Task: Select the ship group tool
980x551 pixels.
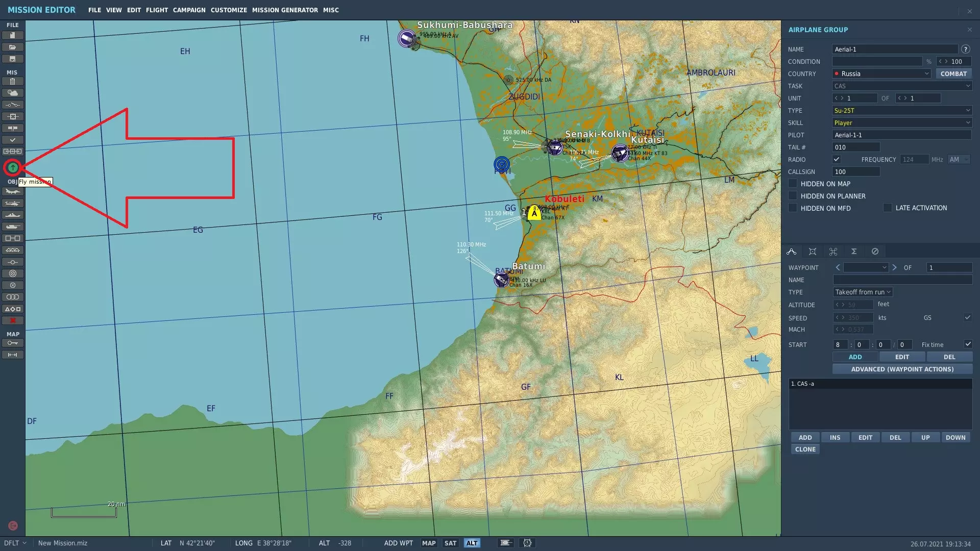Action: (13, 215)
